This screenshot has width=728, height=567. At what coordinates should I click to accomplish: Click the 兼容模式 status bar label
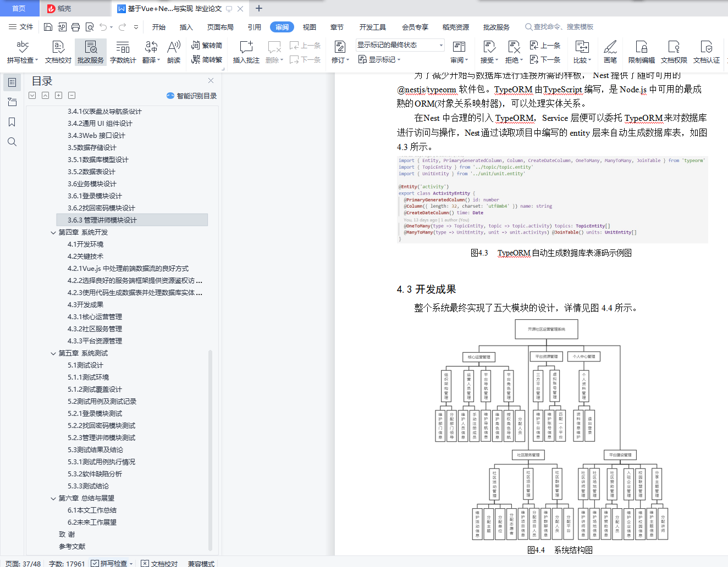pyautogui.click(x=201, y=563)
